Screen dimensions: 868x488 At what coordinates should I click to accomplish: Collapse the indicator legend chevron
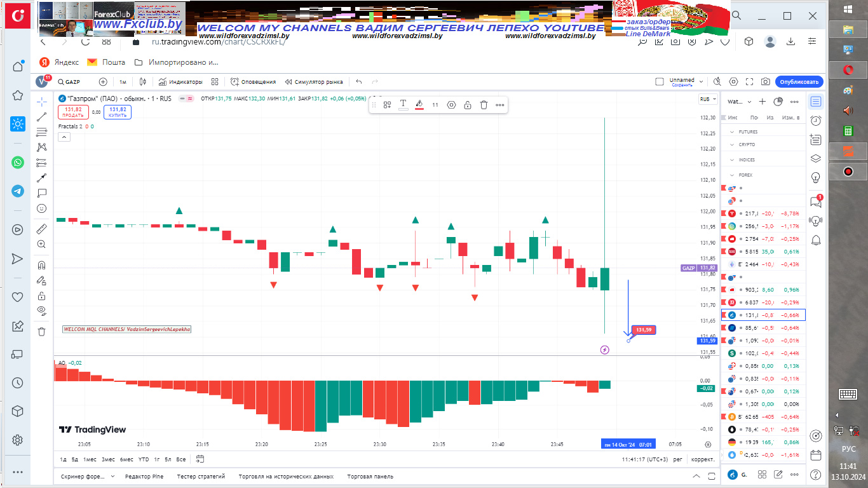(64, 137)
